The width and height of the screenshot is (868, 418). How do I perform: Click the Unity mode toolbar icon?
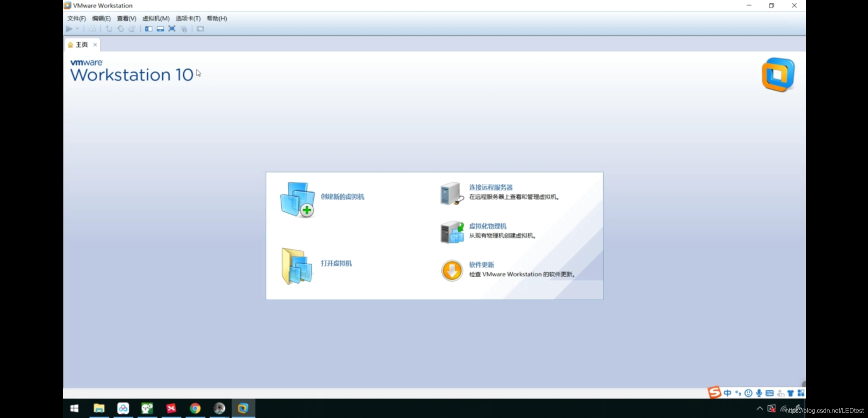point(184,29)
